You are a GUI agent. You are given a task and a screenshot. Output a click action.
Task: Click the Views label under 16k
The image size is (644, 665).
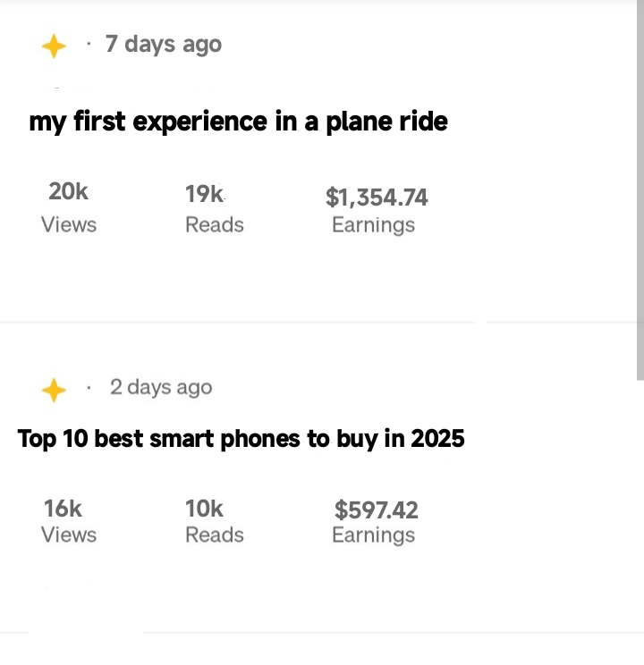[69, 535]
